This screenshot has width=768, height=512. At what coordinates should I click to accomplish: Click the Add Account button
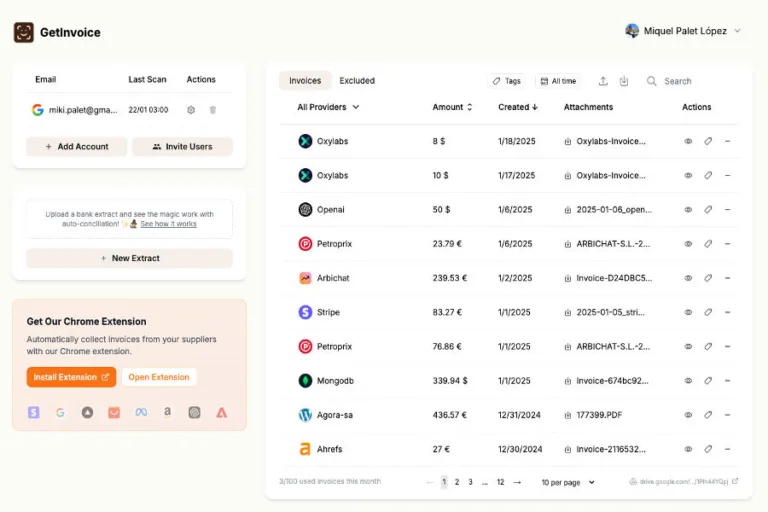click(x=77, y=146)
